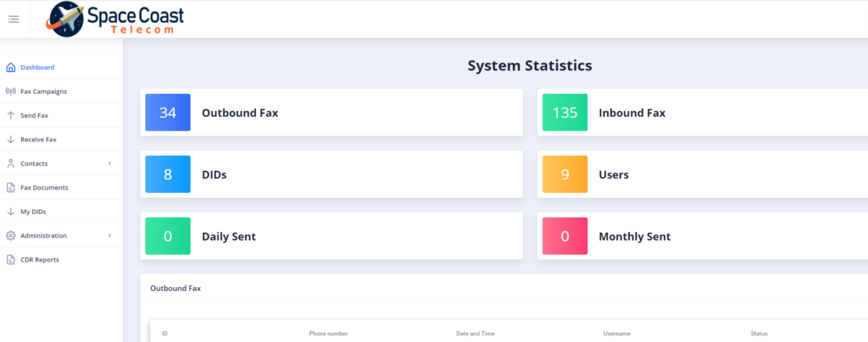Click the Monthly Sent card label
This screenshot has height=342, width=868.
(634, 237)
